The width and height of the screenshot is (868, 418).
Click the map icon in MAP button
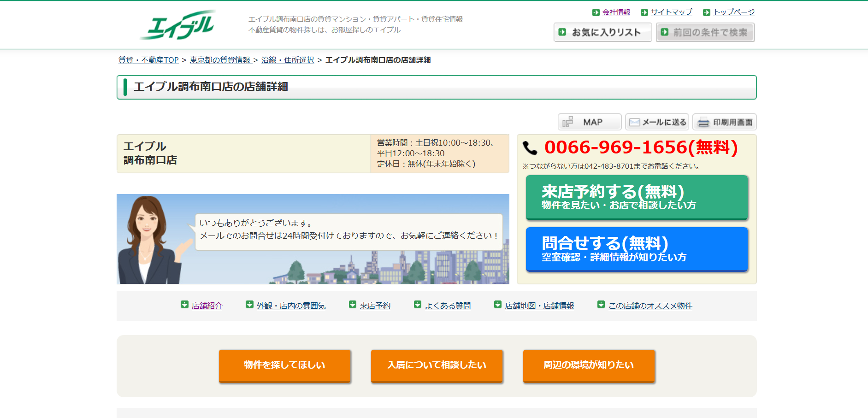click(x=568, y=122)
